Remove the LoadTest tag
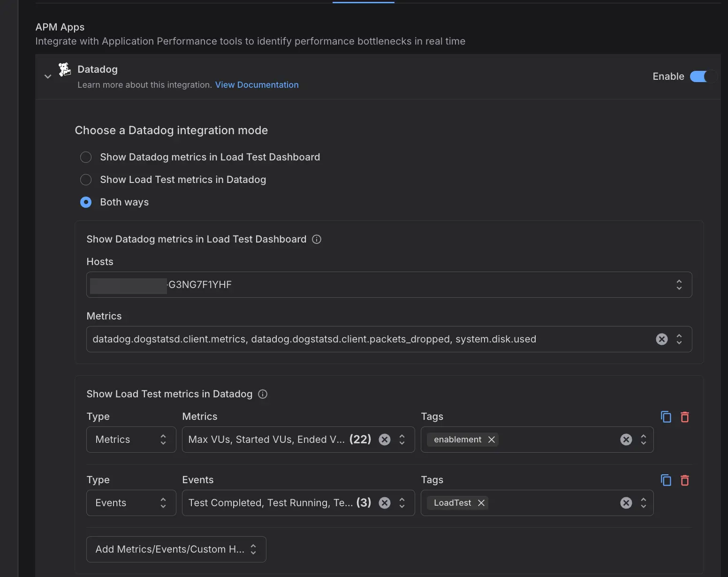Screen dimensions: 728x577 pos(481,503)
